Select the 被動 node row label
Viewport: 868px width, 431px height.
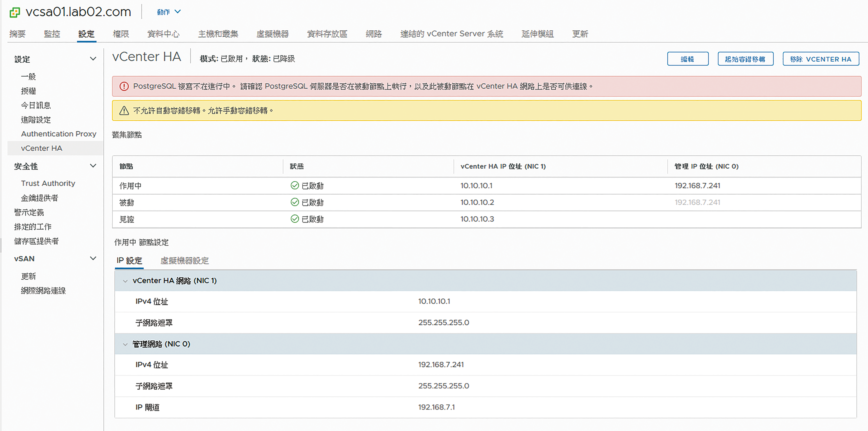pyautogui.click(x=127, y=202)
